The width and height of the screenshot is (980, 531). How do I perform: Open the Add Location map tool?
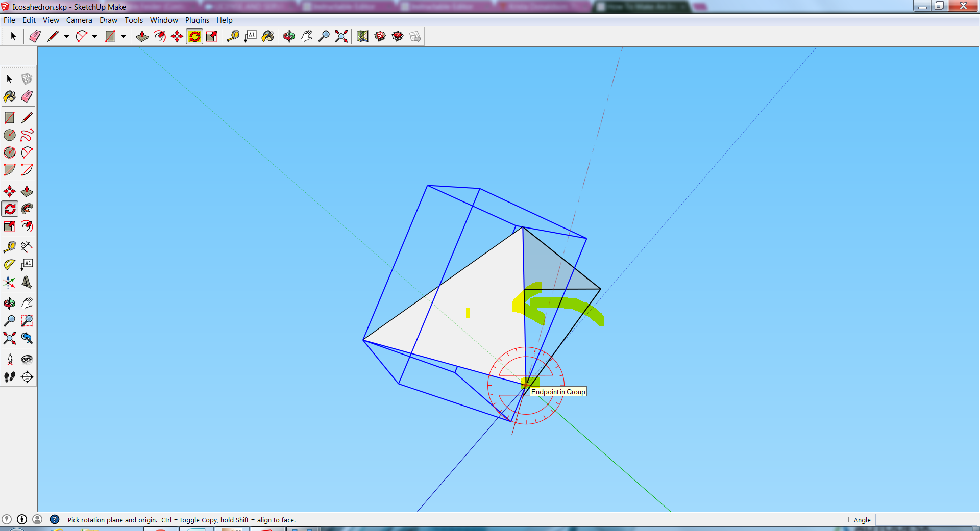[363, 36]
